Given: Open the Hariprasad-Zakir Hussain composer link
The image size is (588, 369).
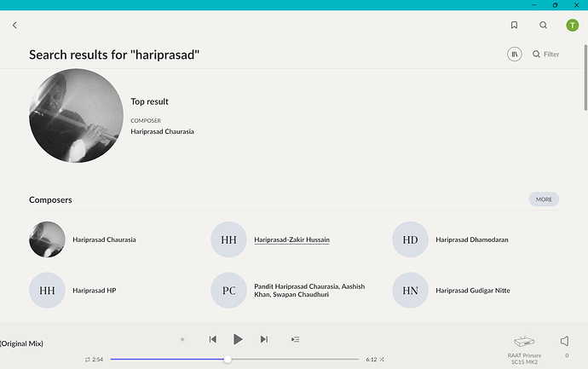Looking at the screenshot, I should [291, 239].
